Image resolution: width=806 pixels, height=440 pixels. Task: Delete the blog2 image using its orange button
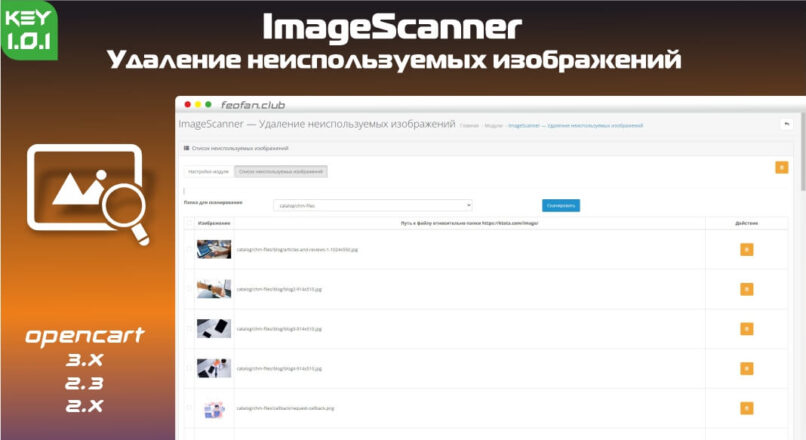point(746,289)
